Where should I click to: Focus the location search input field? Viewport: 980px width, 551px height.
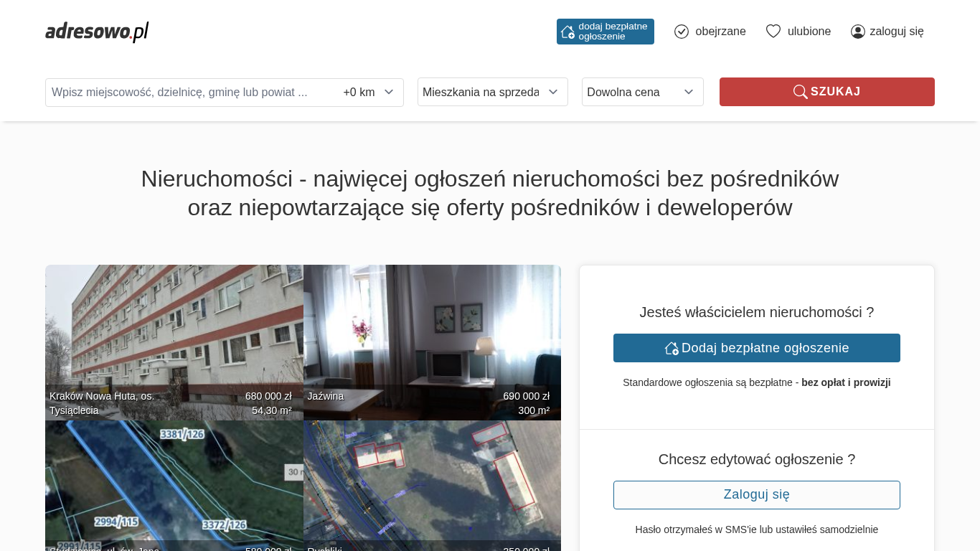pyautogui.click(x=190, y=92)
